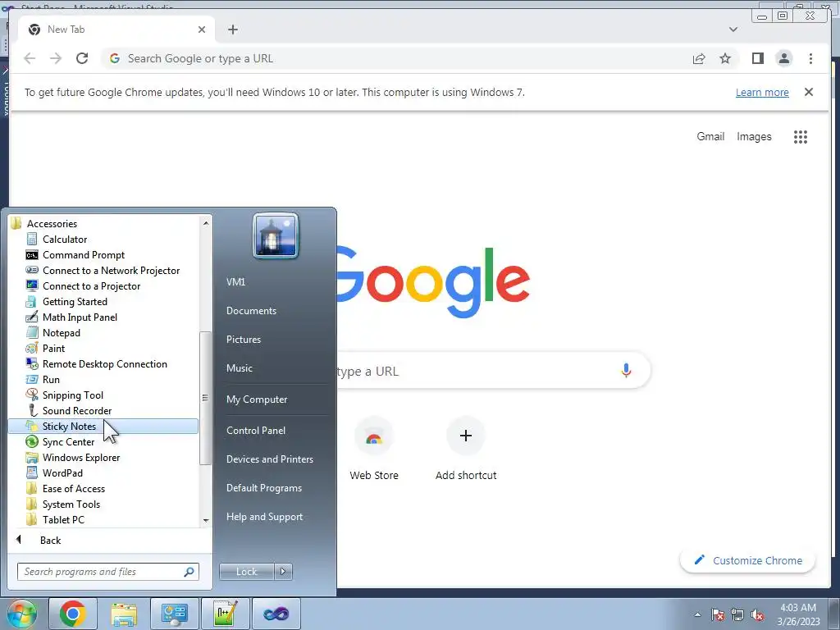Launch Snipping Tool

[72, 395]
